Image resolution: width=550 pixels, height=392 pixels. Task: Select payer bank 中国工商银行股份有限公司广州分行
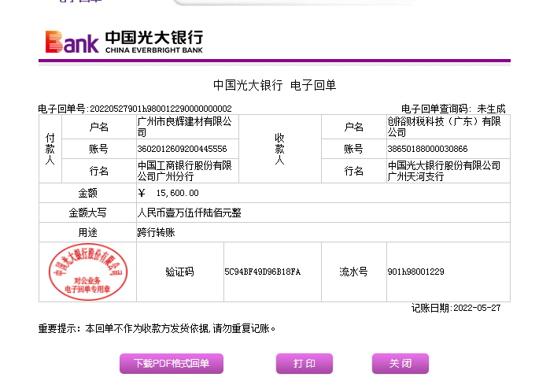tap(184, 171)
